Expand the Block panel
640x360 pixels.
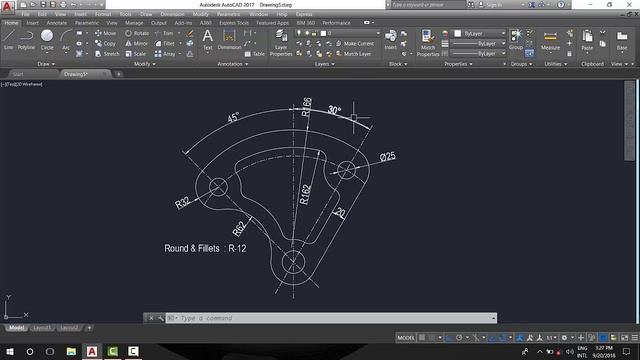(398, 64)
